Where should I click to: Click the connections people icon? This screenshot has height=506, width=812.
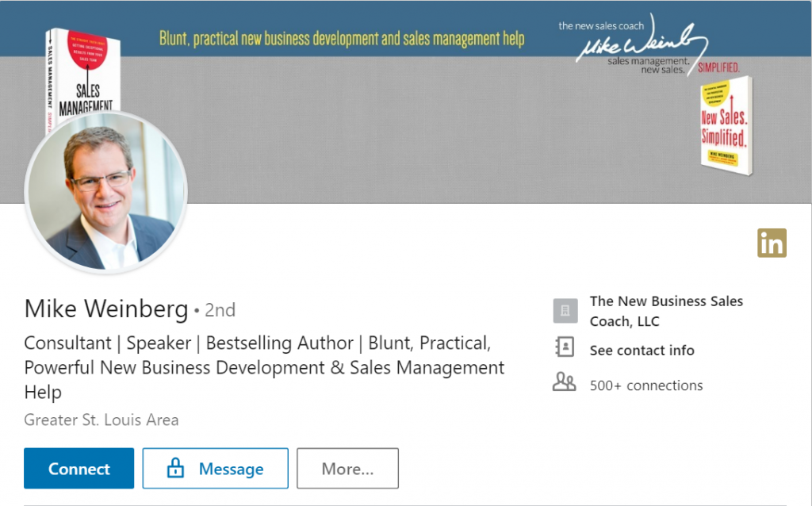564,384
